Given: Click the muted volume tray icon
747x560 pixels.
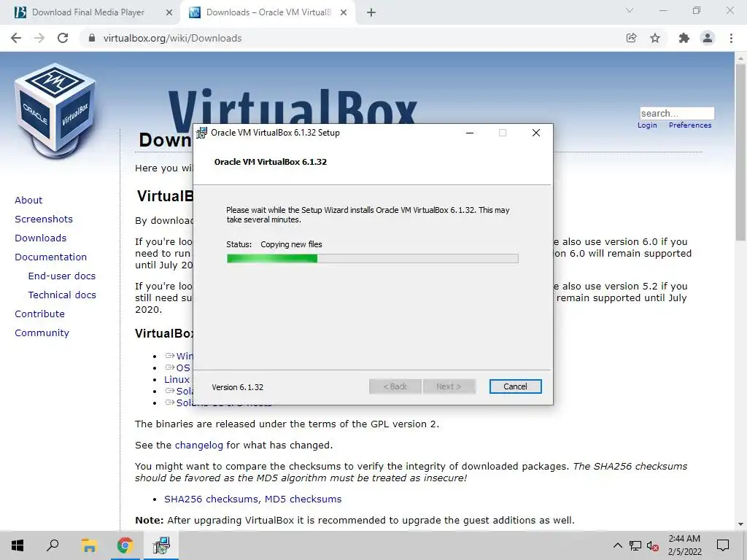Looking at the screenshot, I should [x=653, y=545].
